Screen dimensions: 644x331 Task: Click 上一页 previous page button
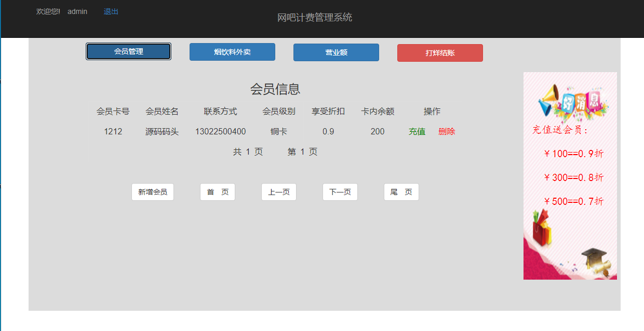278,191
